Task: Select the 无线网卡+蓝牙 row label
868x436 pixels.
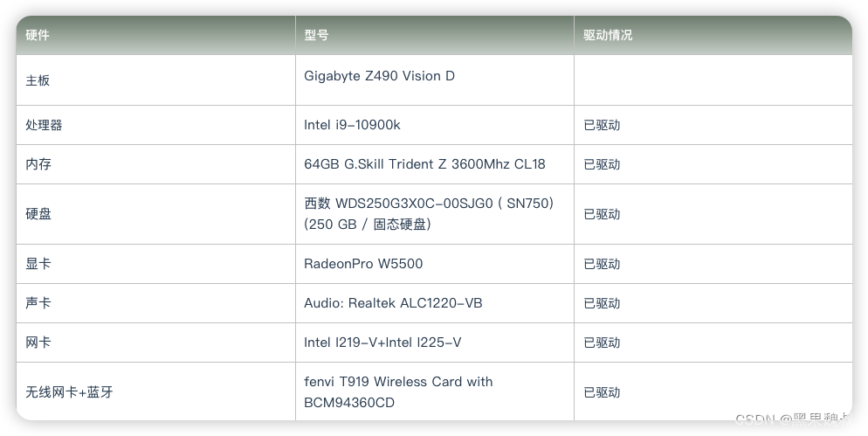Action: (x=69, y=393)
